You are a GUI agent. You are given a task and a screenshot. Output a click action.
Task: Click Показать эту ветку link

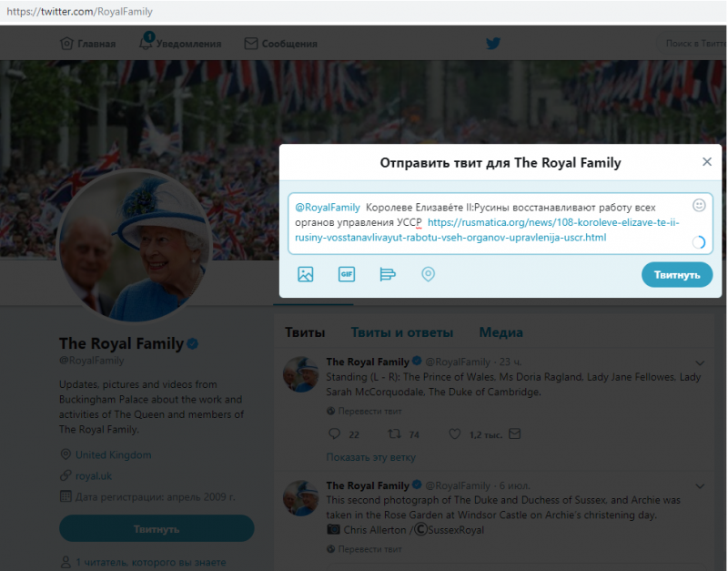(x=370, y=457)
